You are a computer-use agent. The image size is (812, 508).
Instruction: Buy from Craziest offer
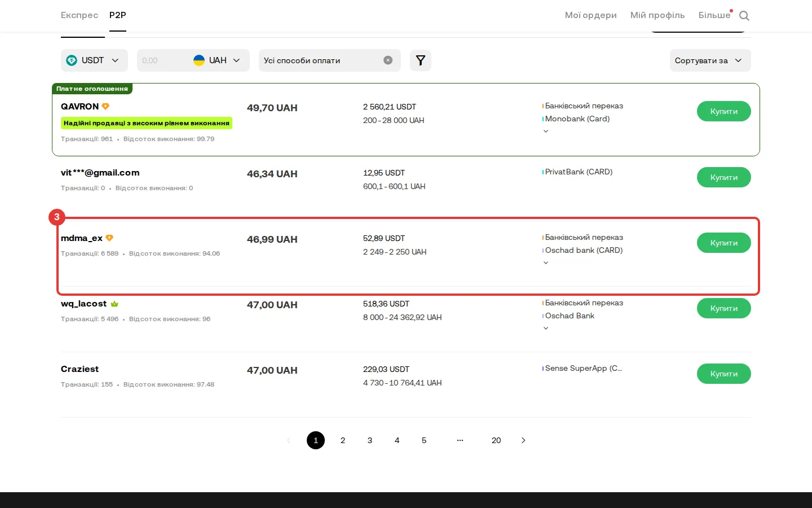[x=724, y=374]
